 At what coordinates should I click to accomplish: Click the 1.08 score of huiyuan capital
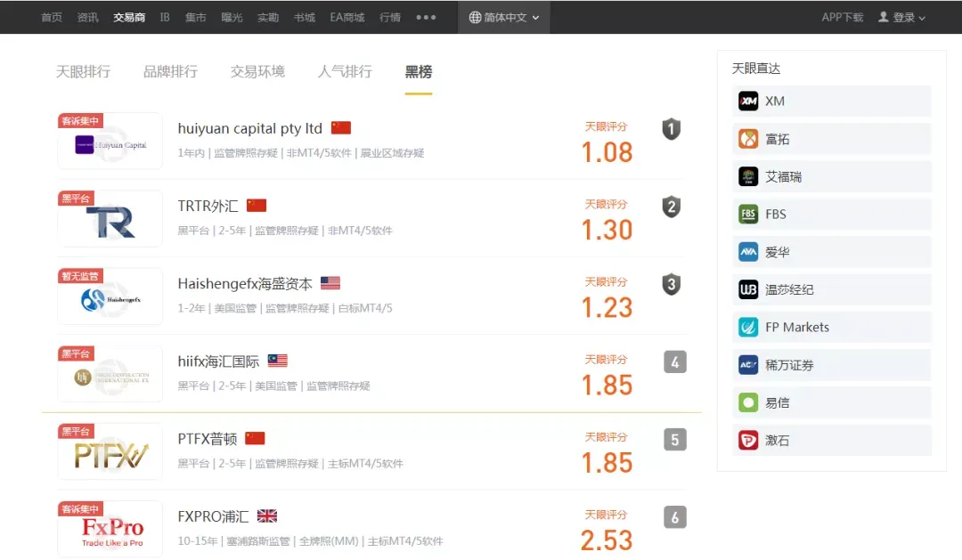point(607,152)
